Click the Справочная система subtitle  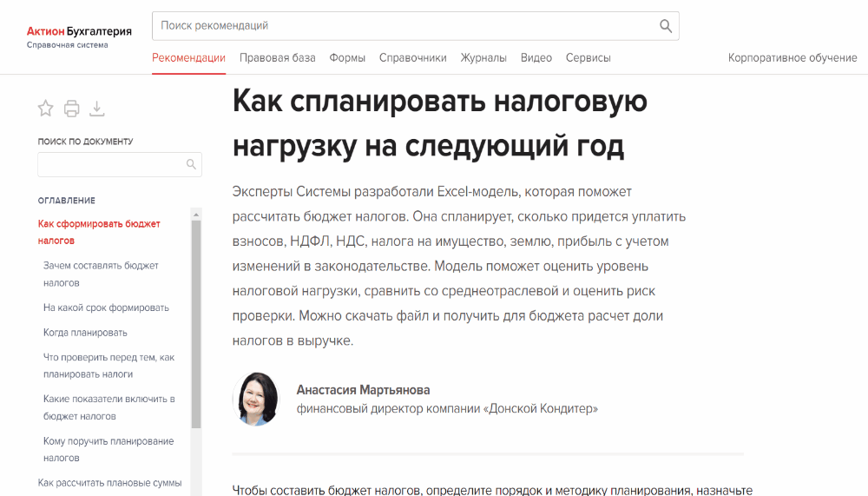click(x=68, y=45)
